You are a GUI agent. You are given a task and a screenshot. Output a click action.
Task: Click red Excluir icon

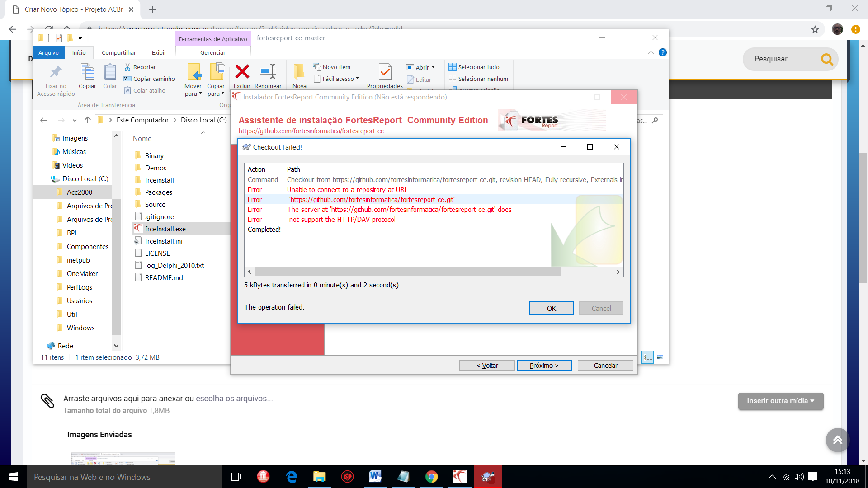click(242, 71)
